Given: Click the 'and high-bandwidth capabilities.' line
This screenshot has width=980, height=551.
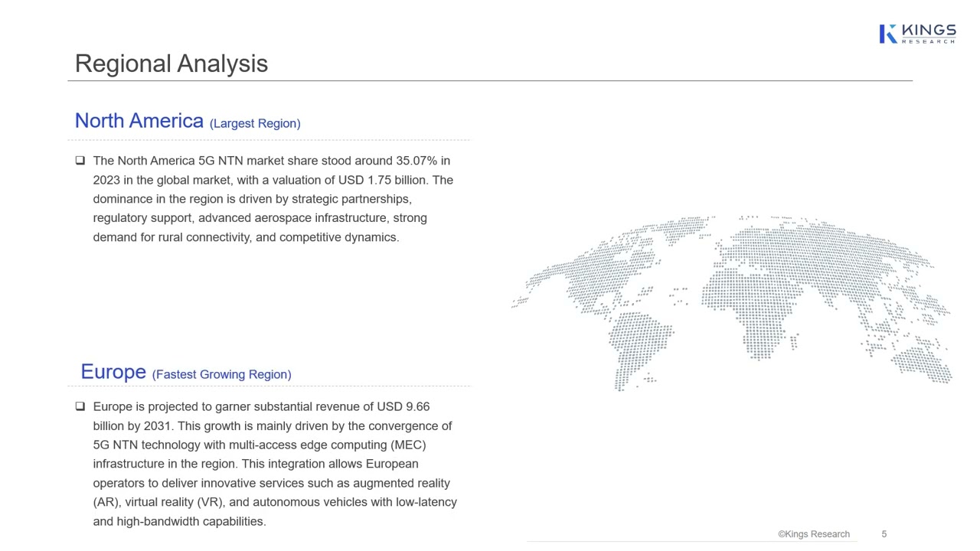Looking at the screenshot, I should click(x=180, y=521).
